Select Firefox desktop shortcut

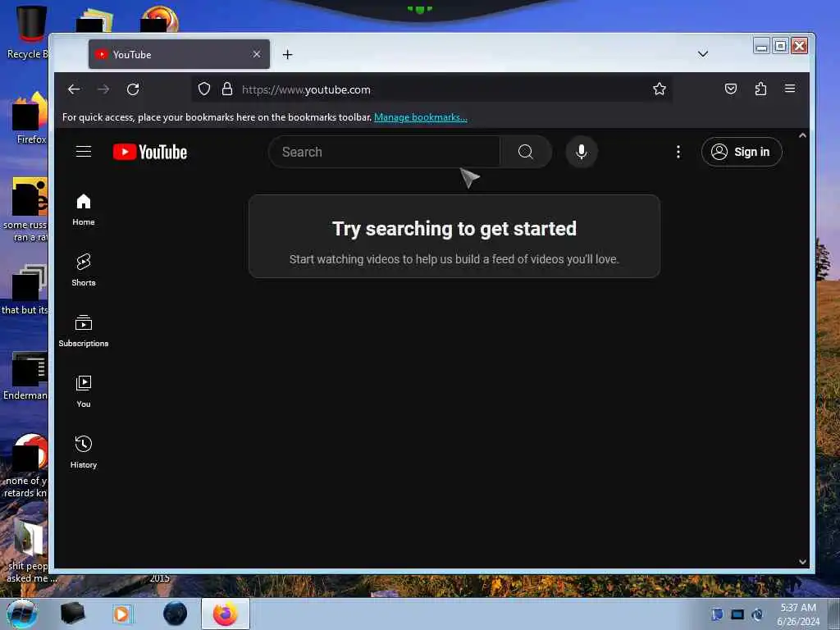pyautogui.click(x=30, y=118)
